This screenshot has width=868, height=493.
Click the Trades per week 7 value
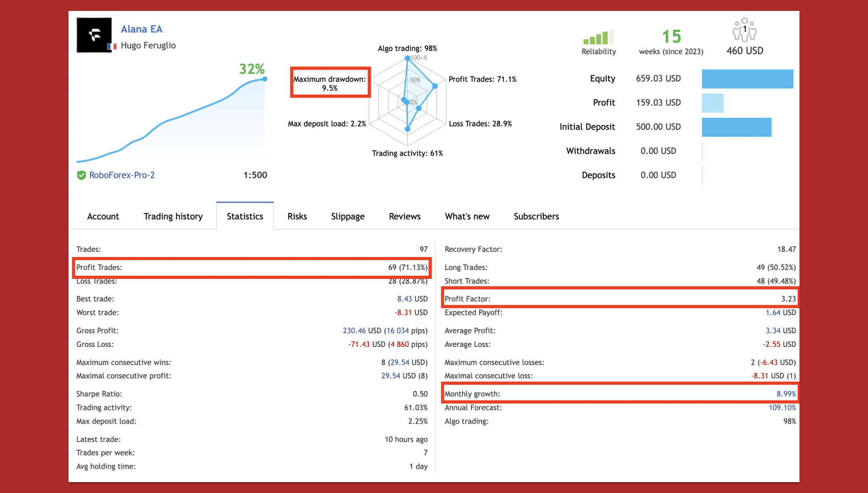click(426, 453)
